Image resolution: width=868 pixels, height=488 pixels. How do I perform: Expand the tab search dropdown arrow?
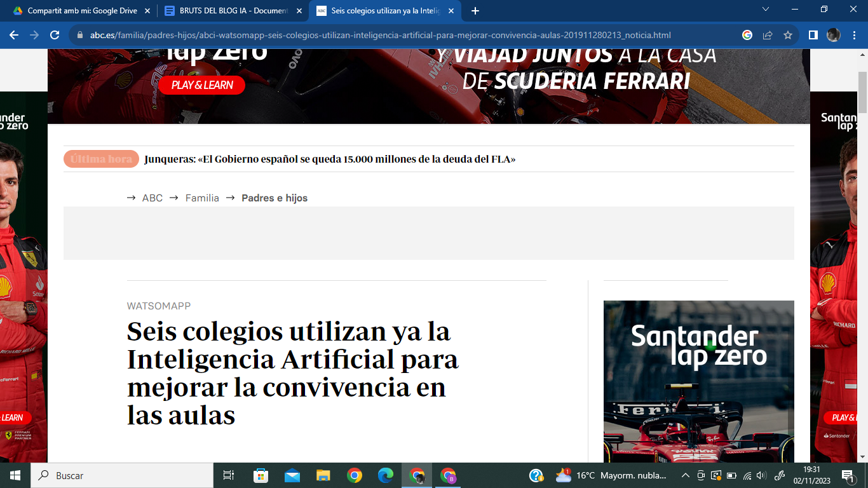pyautogui.click(x=766, y=9)
